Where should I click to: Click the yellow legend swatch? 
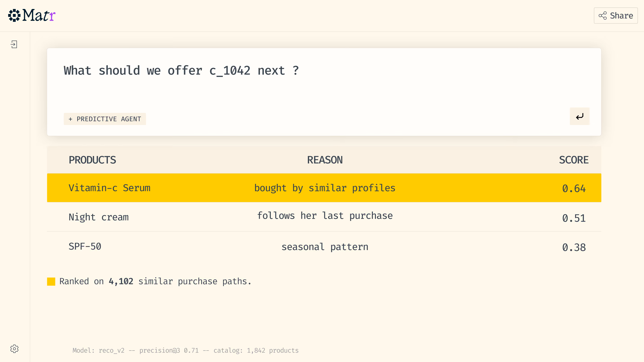click(51, 282)
